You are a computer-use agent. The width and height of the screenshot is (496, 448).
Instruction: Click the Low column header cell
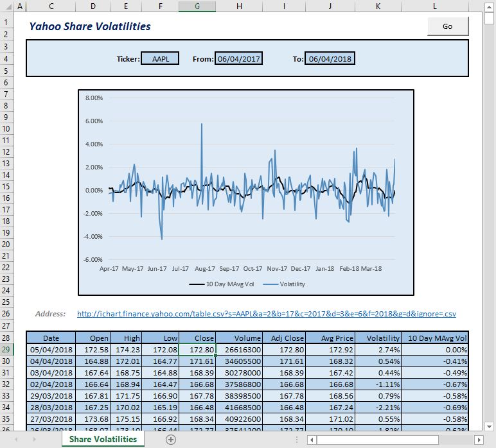tap(161, 338)
